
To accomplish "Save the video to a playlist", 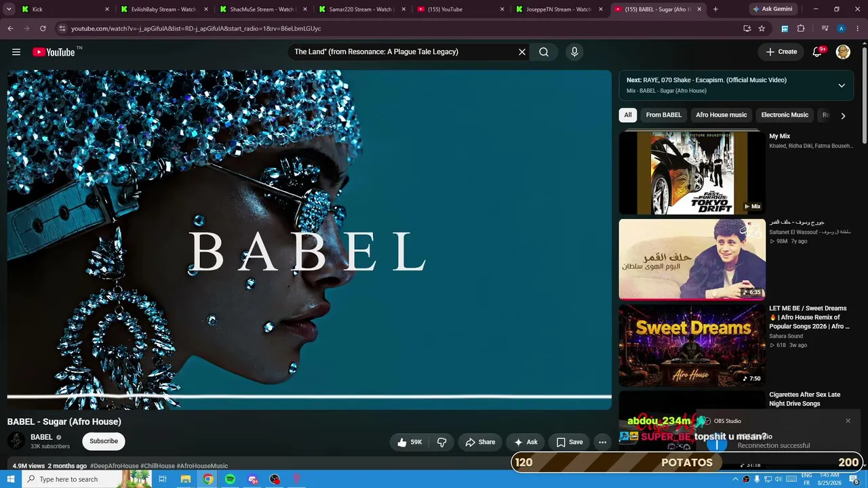I will (x=570, y=442).
